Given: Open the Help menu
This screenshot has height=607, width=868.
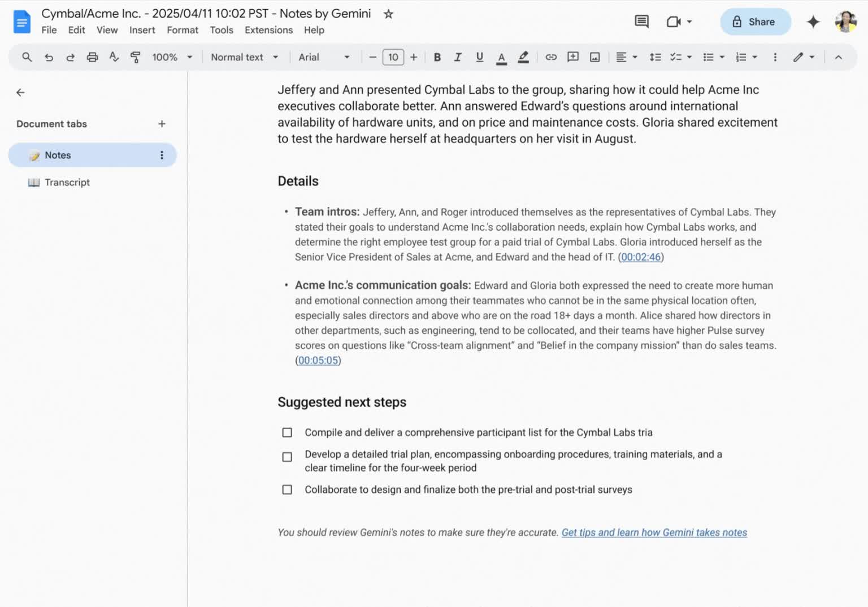Looking at the screenshot, I should tap(314, 30).
